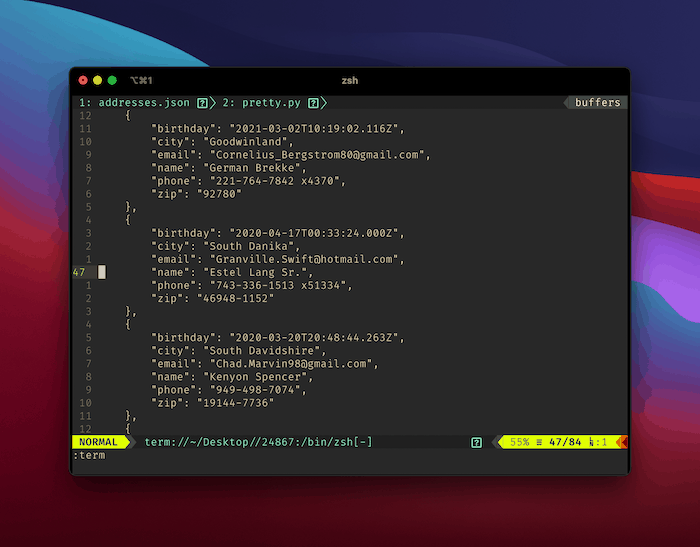Click the email Chad.Marvin98@gmail.com

coord(291,363)
